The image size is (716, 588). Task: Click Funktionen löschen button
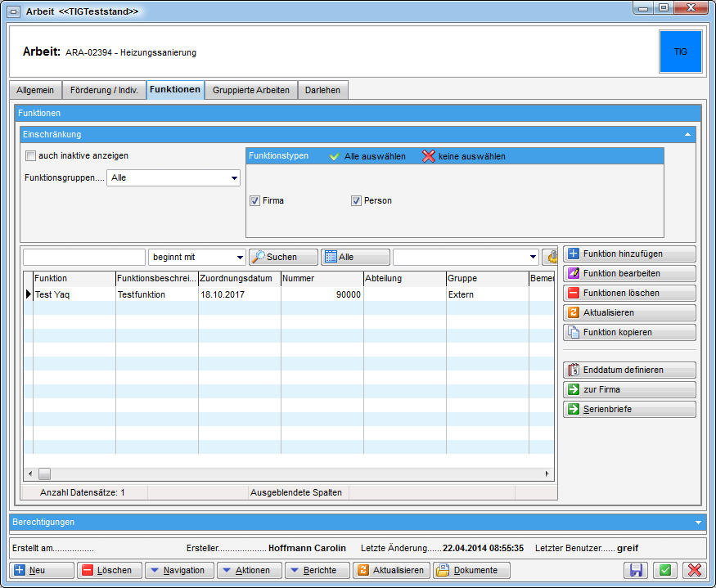tap(629, 293)
